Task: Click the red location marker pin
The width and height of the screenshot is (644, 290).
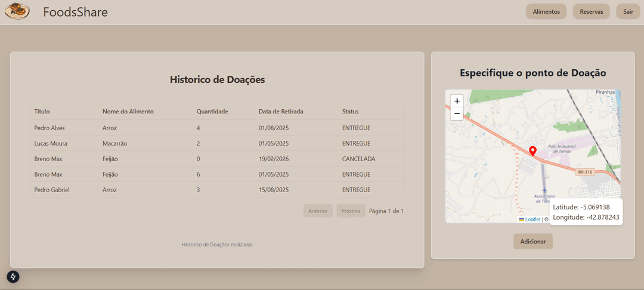Action: [532, 150]
